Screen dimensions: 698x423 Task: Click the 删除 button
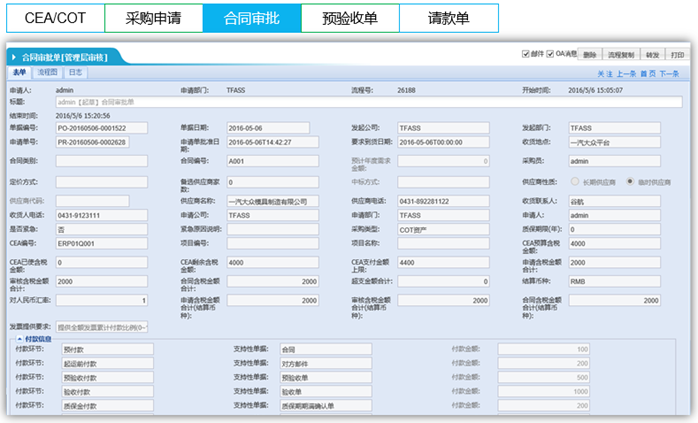[x=590, y=55]
